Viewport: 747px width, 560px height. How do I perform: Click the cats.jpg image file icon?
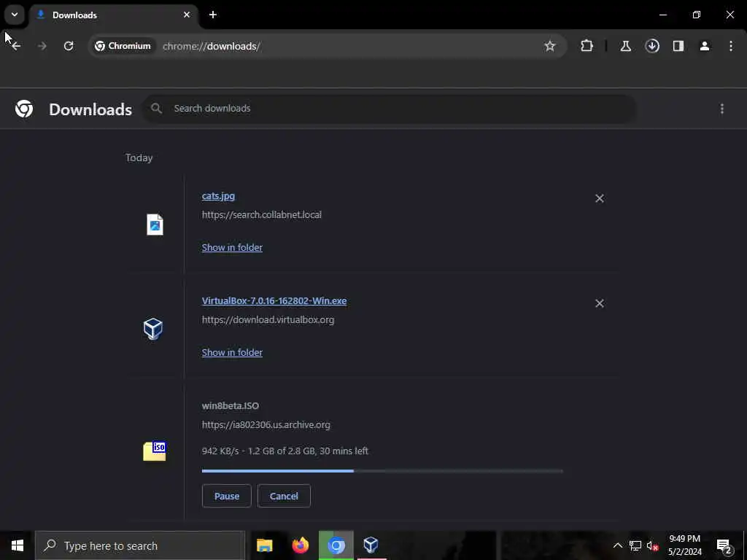coord(155,225)
